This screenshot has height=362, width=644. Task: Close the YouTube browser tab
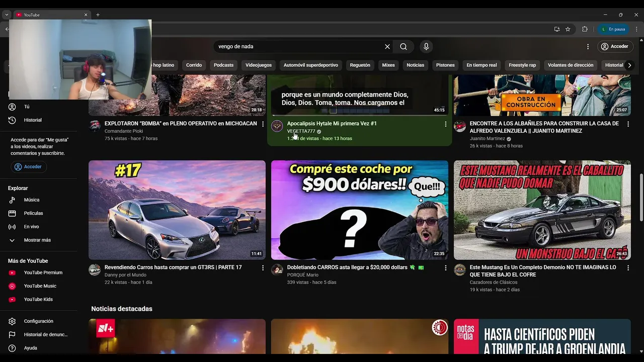(86, 15)
